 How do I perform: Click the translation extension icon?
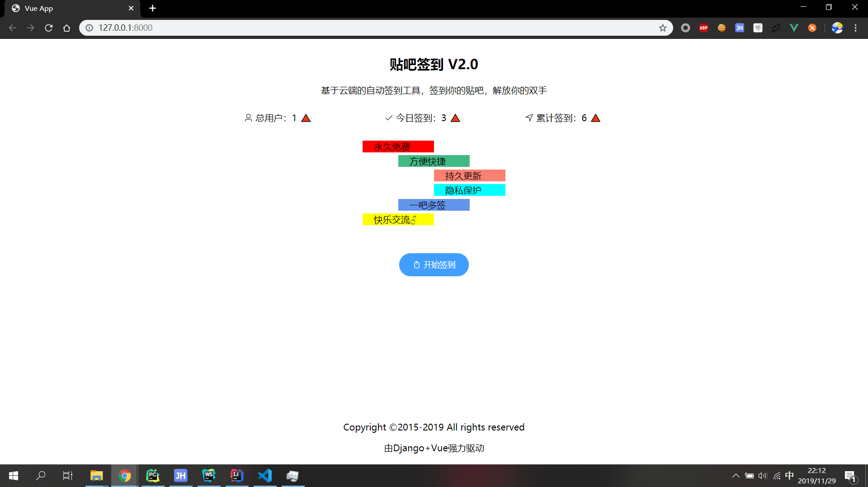pyautogui.click(x=776, y=28)
